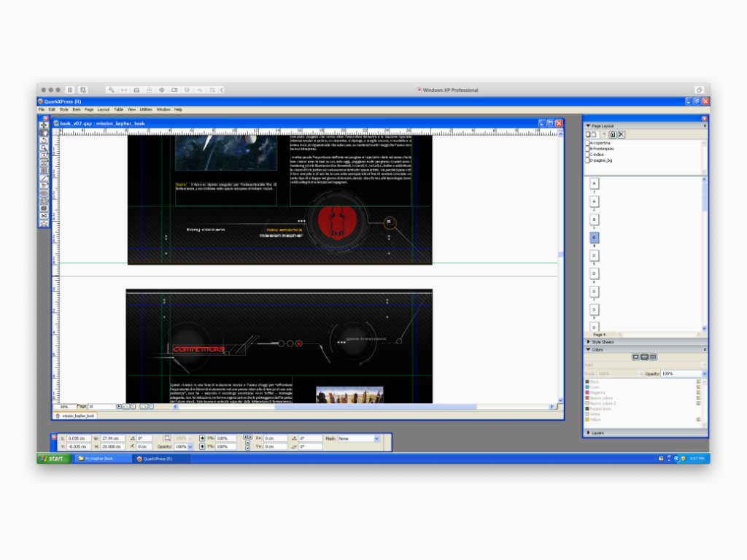Select master page B-frontespizio
Viewport: 747px width, 560px height.
coord(600,149)
